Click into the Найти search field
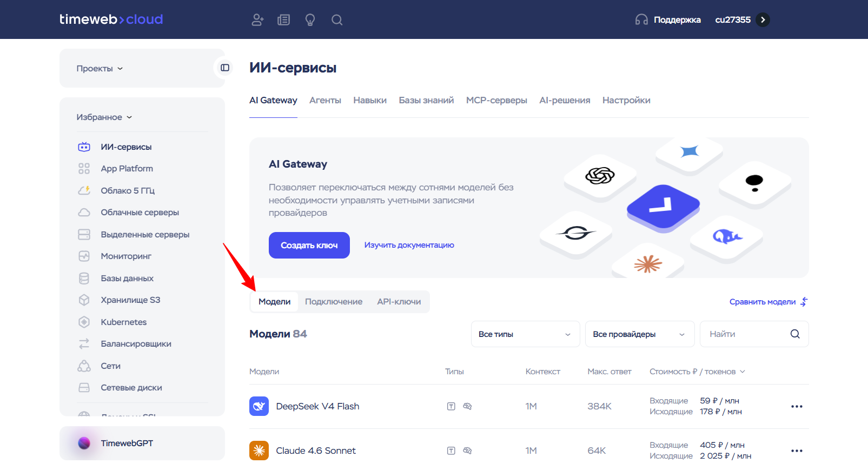This screenshot has height=470, width=868. click(x=754, y=334)
